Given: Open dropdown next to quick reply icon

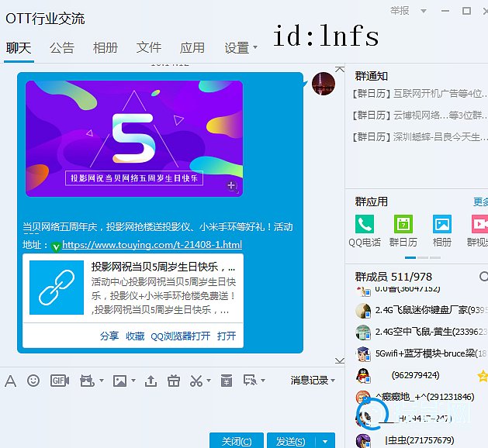Looking at the screenshot, I should tap(263, 381).
